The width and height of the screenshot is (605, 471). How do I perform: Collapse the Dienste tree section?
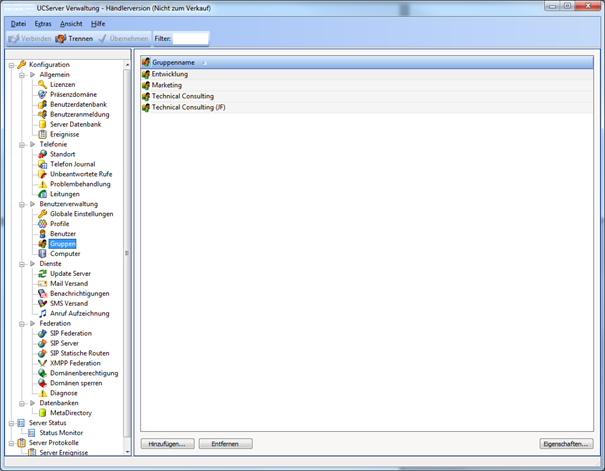click(22, 264)
